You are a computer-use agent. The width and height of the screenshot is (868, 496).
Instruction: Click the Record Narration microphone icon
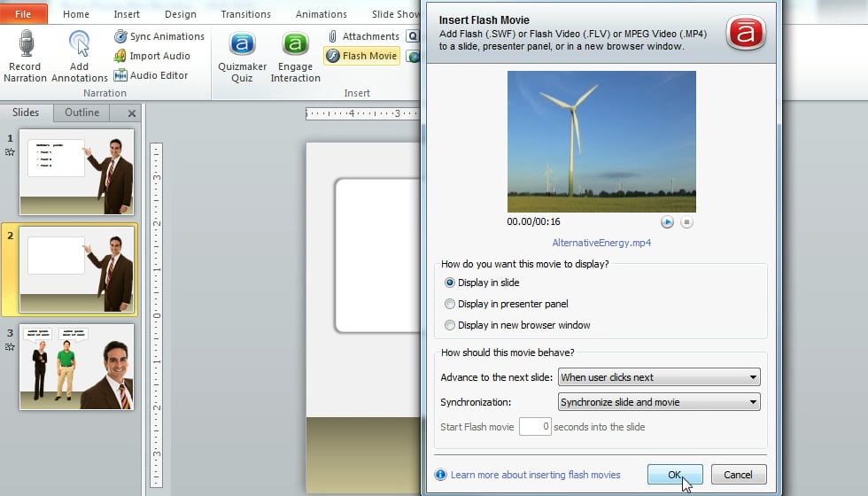(x=26, y=43)
